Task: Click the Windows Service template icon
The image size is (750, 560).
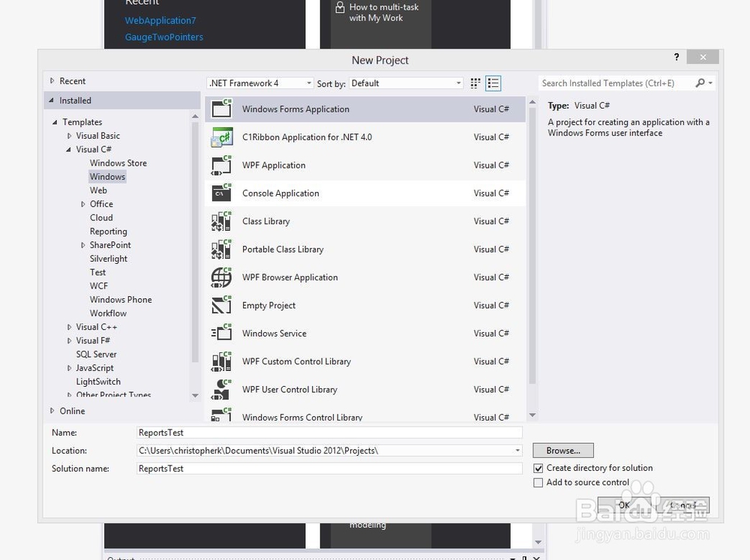Action: (221, 334)
